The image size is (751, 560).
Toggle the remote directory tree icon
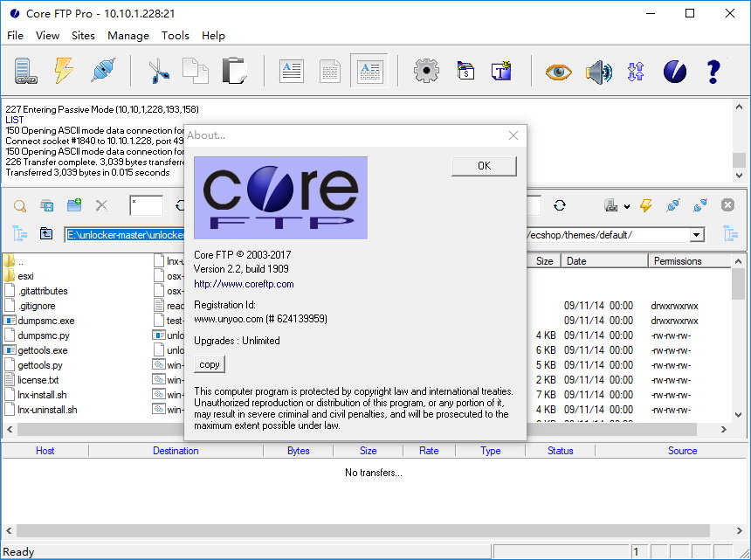pos(730,234)
